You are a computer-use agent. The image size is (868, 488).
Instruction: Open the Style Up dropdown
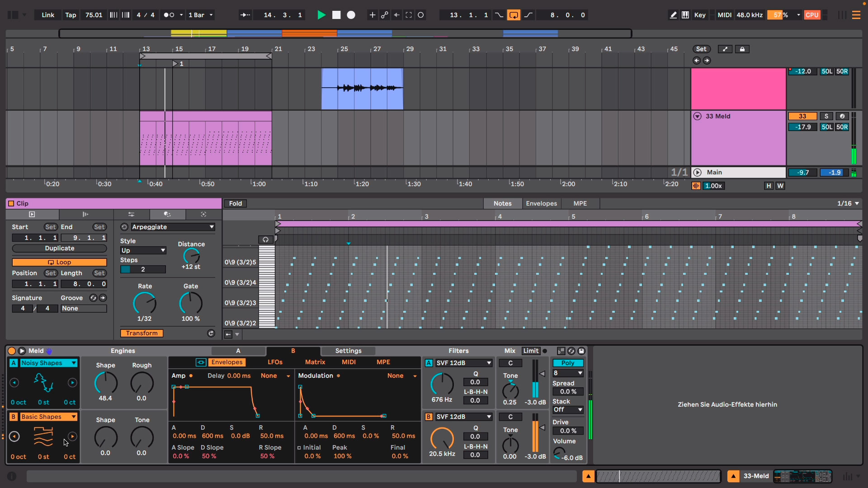tap(143, 250)
